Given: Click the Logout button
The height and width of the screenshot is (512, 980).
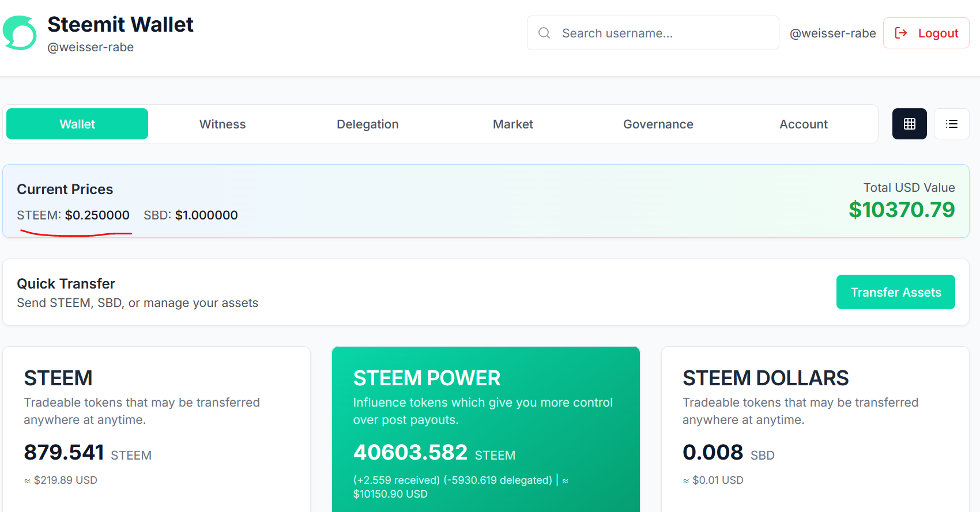Looking at the screenshot, I should click(926, 33).
